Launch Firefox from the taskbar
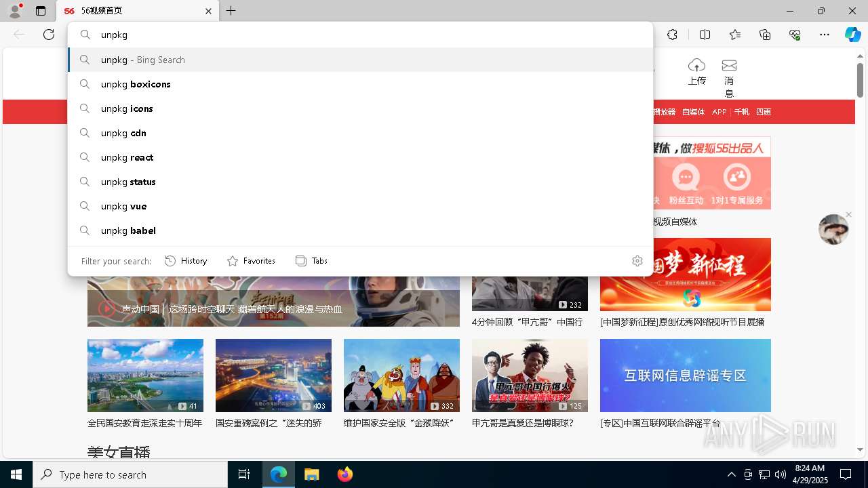This screenshot has height=488, width=868. coord(345,474)
